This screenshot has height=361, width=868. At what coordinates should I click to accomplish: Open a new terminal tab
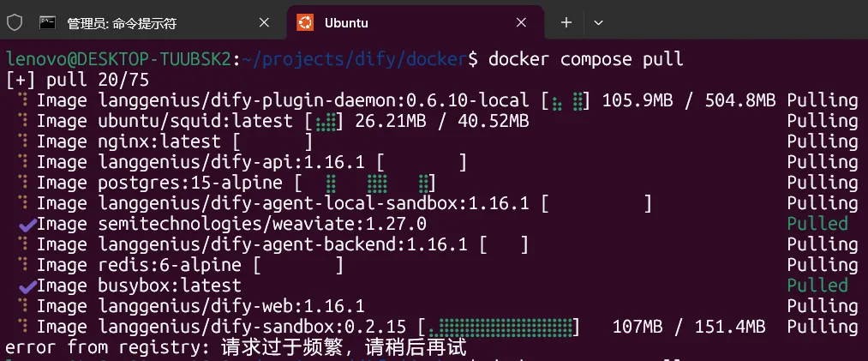click(x=566, y=22)
